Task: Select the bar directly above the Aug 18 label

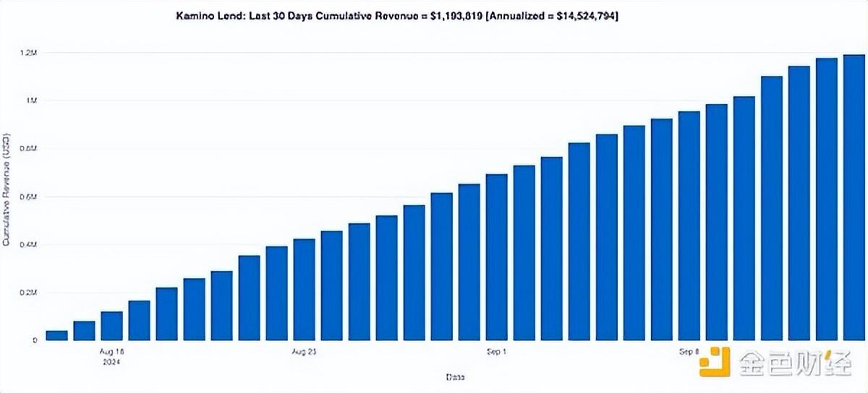Action: pyautogui.click(x=111, y=326)
